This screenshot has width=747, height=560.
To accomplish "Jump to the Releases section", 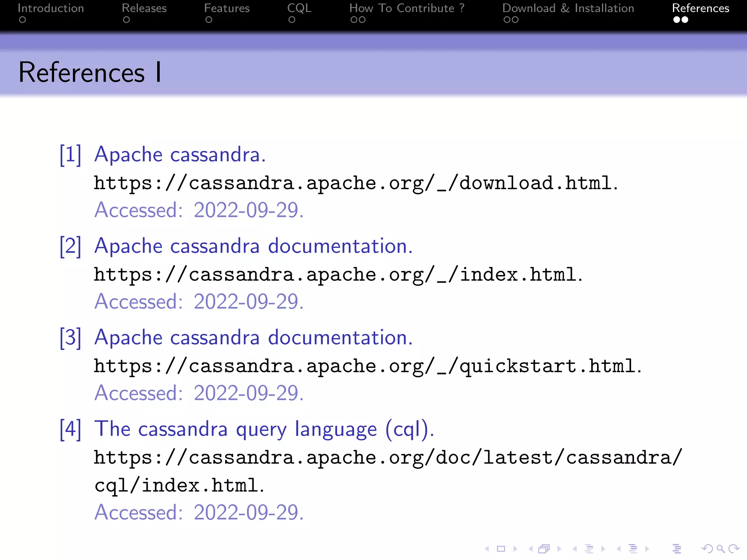I will 144,8.
